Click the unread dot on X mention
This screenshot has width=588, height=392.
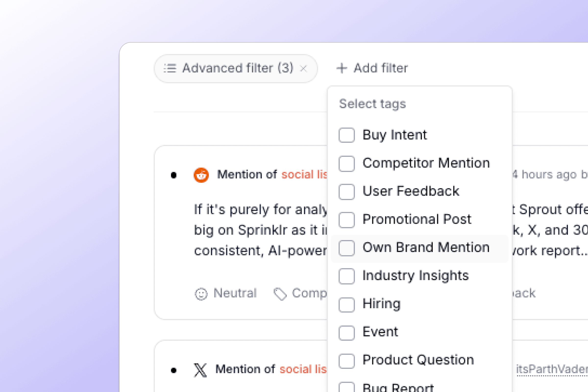tap(174, 370)
